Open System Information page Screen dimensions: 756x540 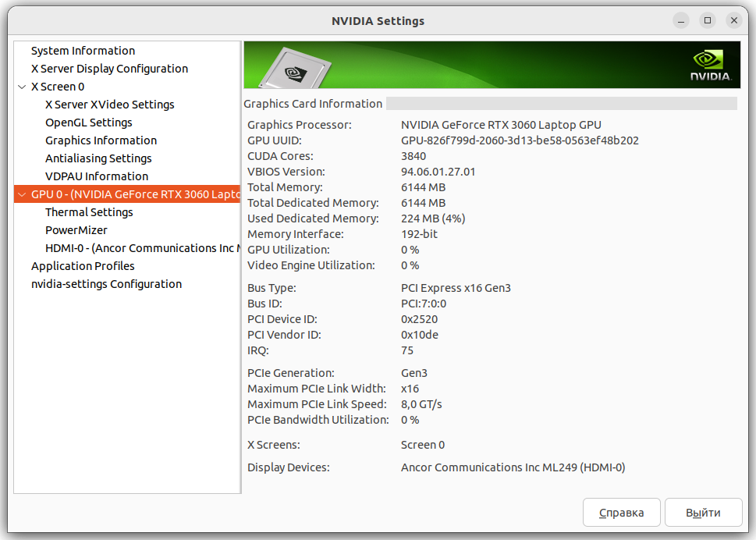83,51
